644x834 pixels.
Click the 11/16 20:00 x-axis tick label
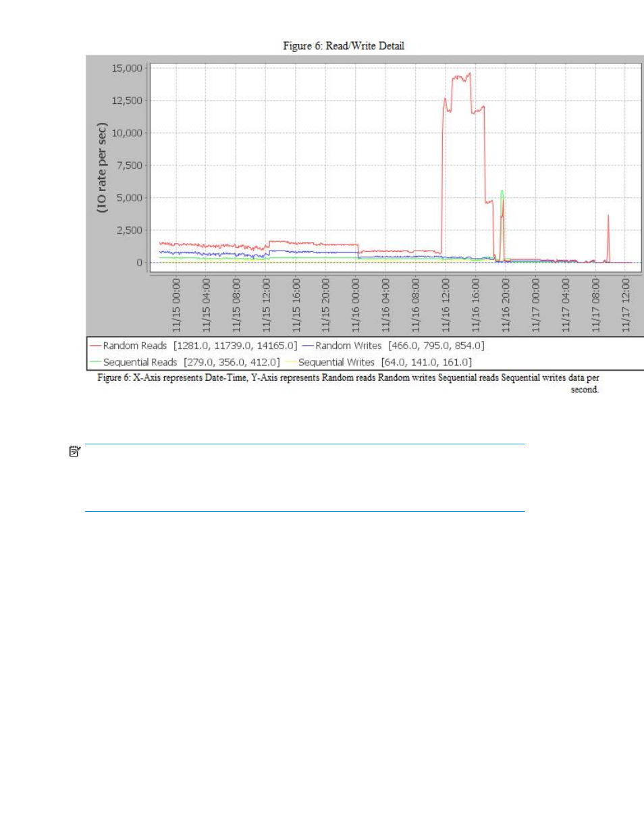tap(506, 305)
